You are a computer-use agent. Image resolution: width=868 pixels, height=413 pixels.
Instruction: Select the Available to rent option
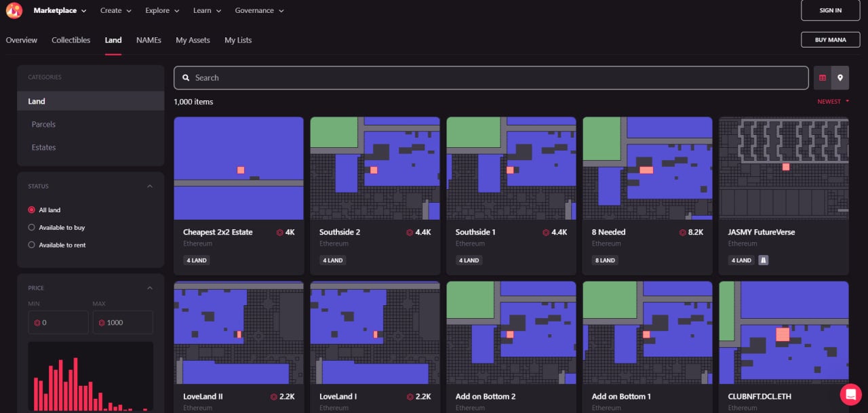pos(57,245)
